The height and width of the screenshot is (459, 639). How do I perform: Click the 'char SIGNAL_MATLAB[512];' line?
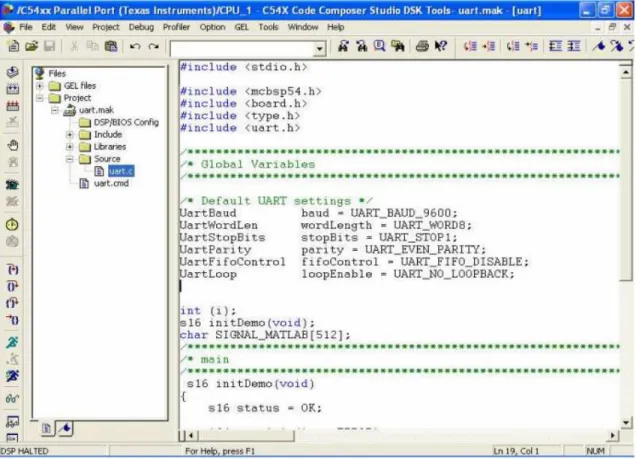pyautogui.click(x=265, y=335)
